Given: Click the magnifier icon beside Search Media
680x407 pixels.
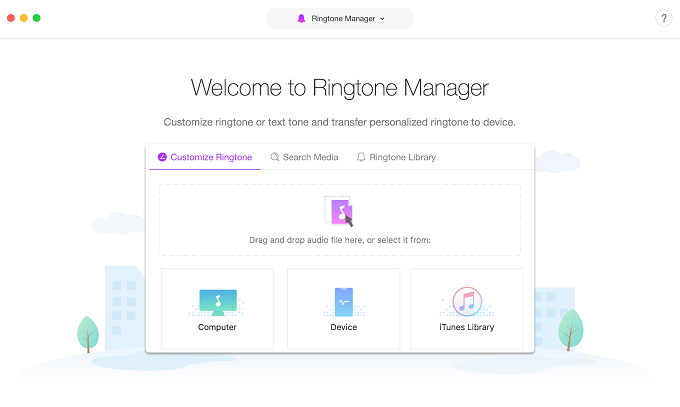Looking at the screenshot, I should pyautogui.click(x=275, y=157).
